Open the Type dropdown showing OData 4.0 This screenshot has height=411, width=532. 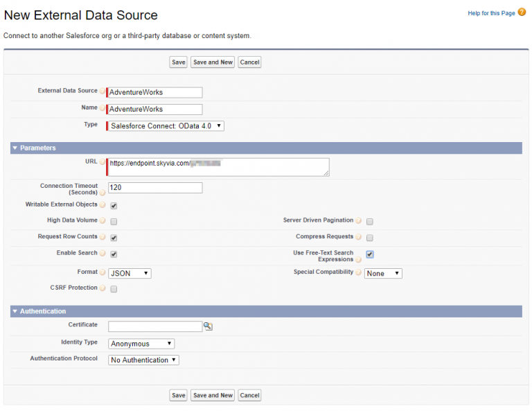(166, 126)
